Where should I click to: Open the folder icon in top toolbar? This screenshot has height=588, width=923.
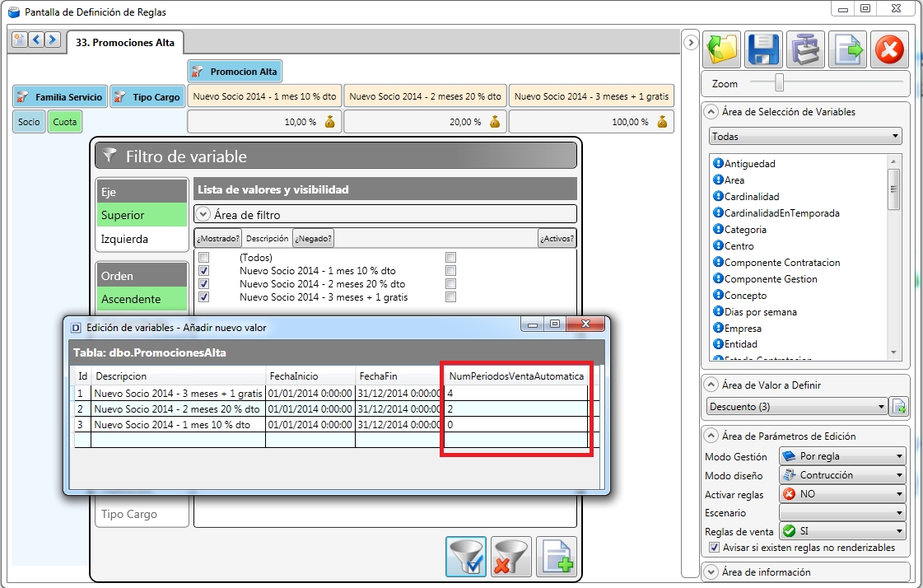click(721, 49)
